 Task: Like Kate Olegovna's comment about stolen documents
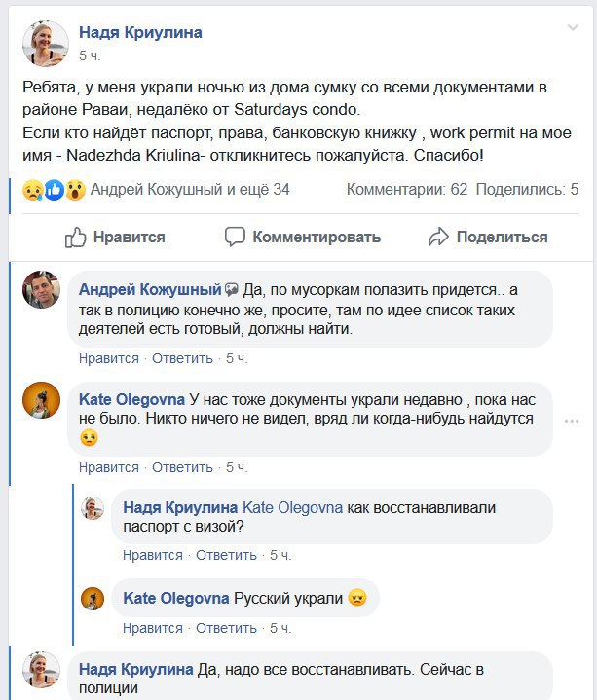[x=109, y=467]
